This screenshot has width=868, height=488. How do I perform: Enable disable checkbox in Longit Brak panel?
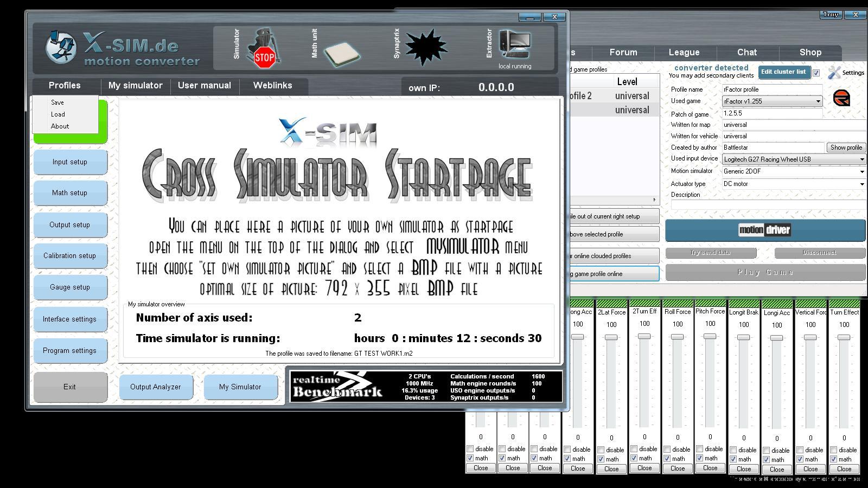pyautogui.click(x=733, y=450)
